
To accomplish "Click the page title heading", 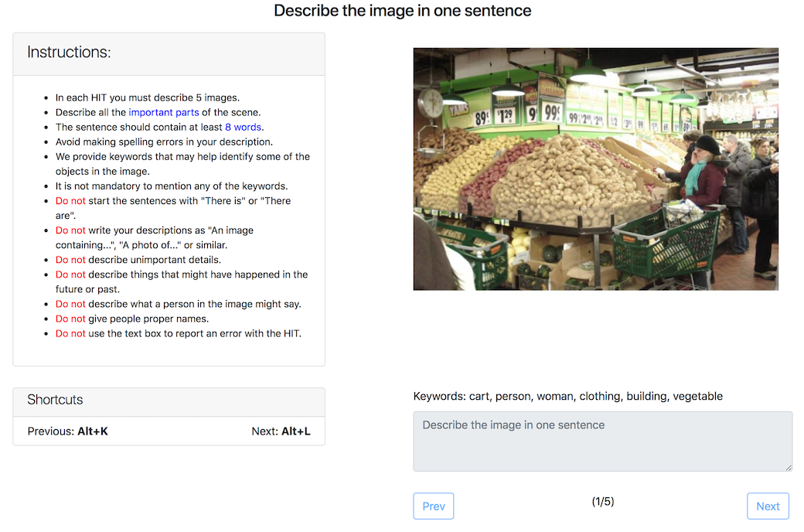I will coord(403,11).
